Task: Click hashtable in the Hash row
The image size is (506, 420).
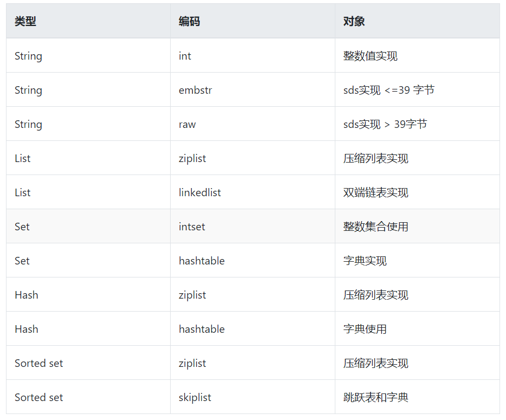Action: [202, 329]
